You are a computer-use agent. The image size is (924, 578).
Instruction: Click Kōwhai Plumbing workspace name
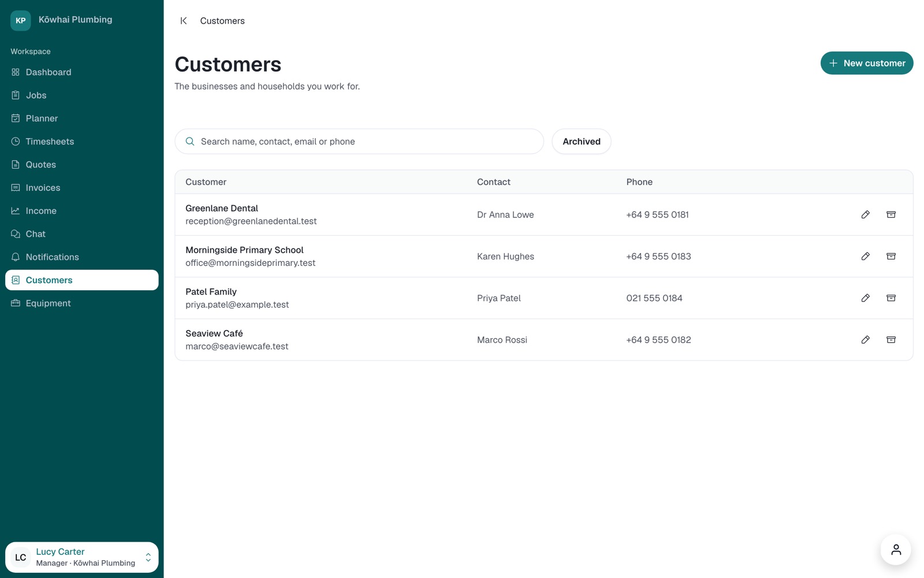(76, 20)
